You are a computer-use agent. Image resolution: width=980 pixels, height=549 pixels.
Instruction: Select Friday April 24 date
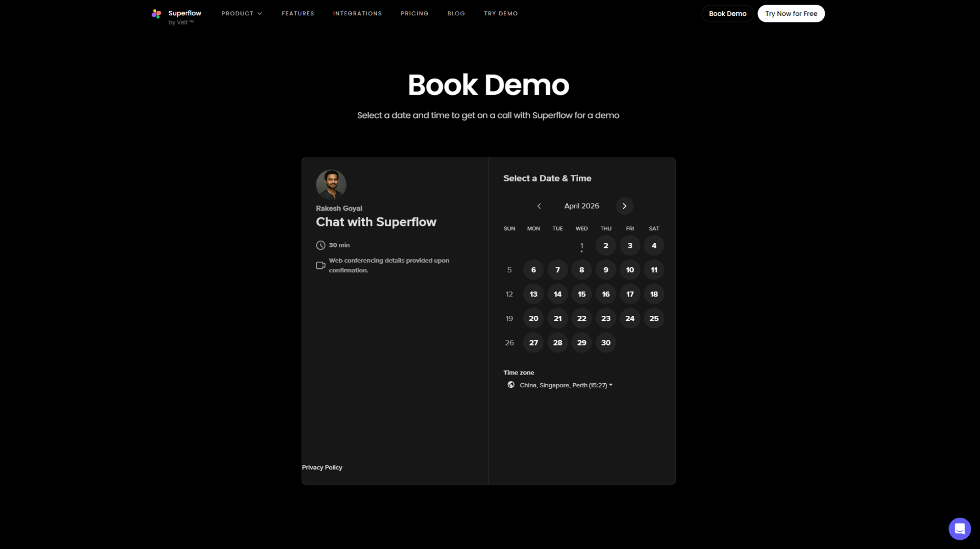pos(630,318)
